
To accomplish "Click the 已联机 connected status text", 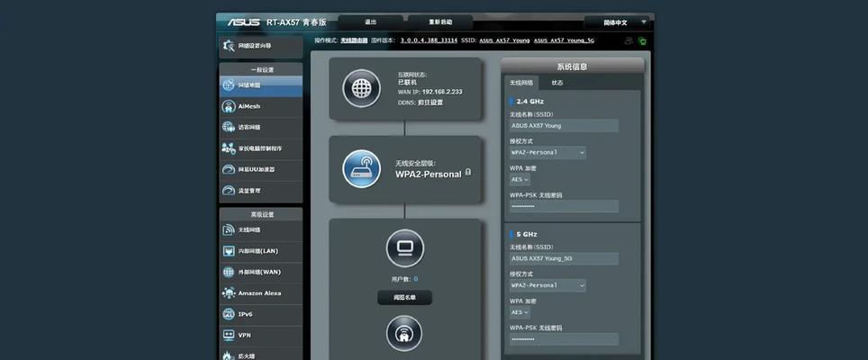I will pos(407,82).
